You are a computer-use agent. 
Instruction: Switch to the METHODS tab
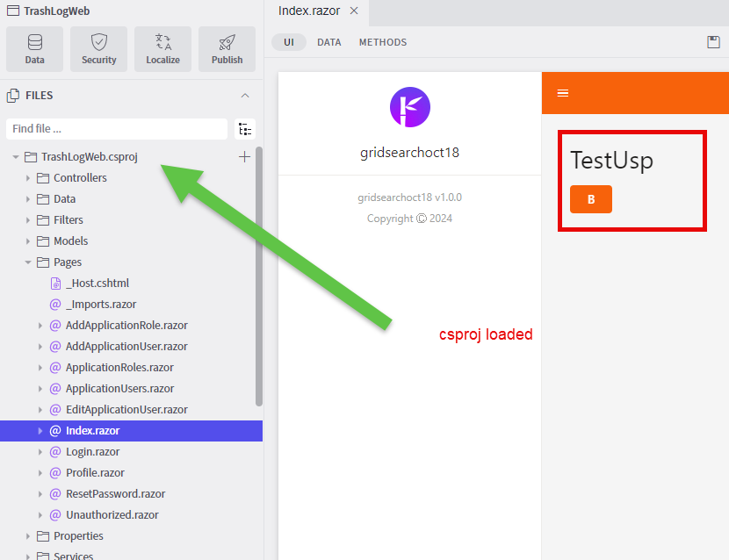[x=382, y=42]
